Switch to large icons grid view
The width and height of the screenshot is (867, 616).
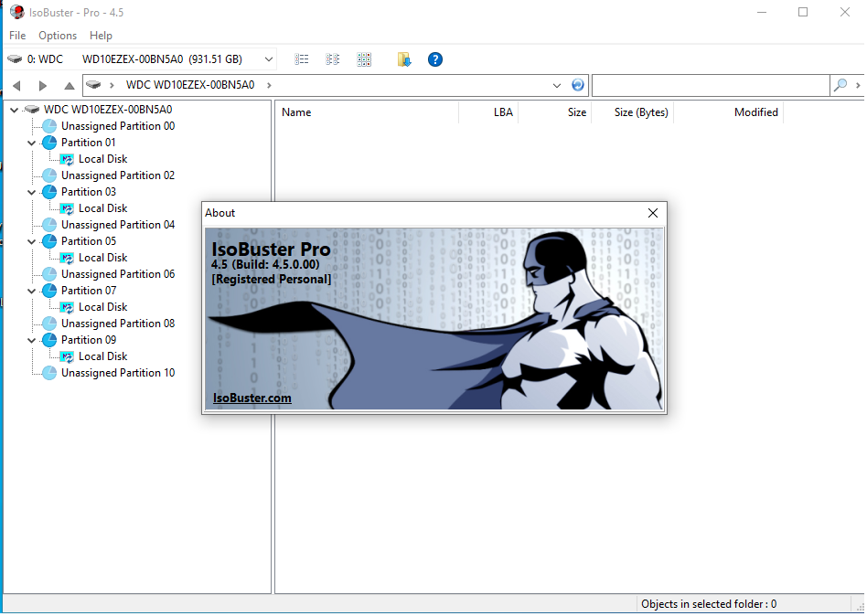(x=364, y=59)
